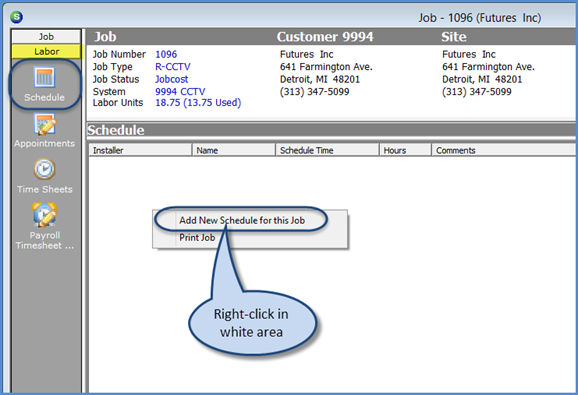Open the Payroll Timesheet icon
The width and height of the screenshot is (578, 395).
point(45,214)
